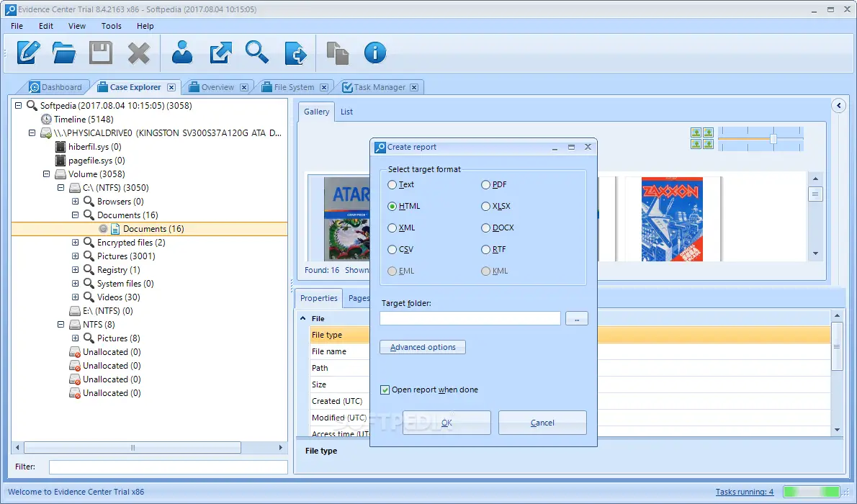This screenshot has width=857, height=504.
Task: Click the person/user toolbar icon
Action: [x=182, y=53]
